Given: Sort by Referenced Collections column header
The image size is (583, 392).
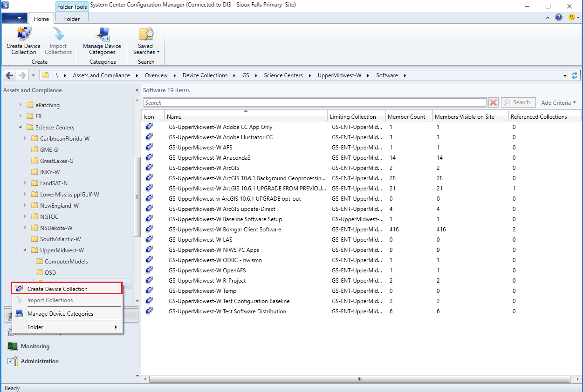Looking at the screenshot, I should (x=545, y=117).
